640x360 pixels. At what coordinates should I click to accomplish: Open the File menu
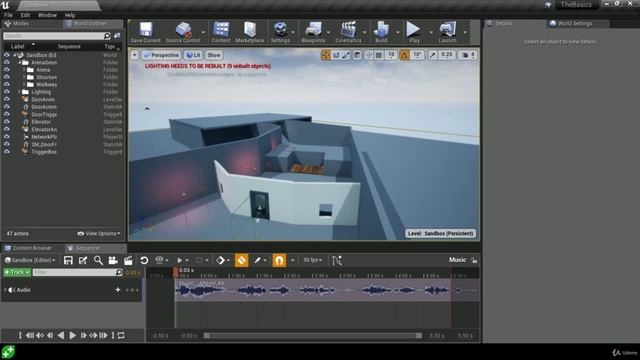click(x=9, y=15)
